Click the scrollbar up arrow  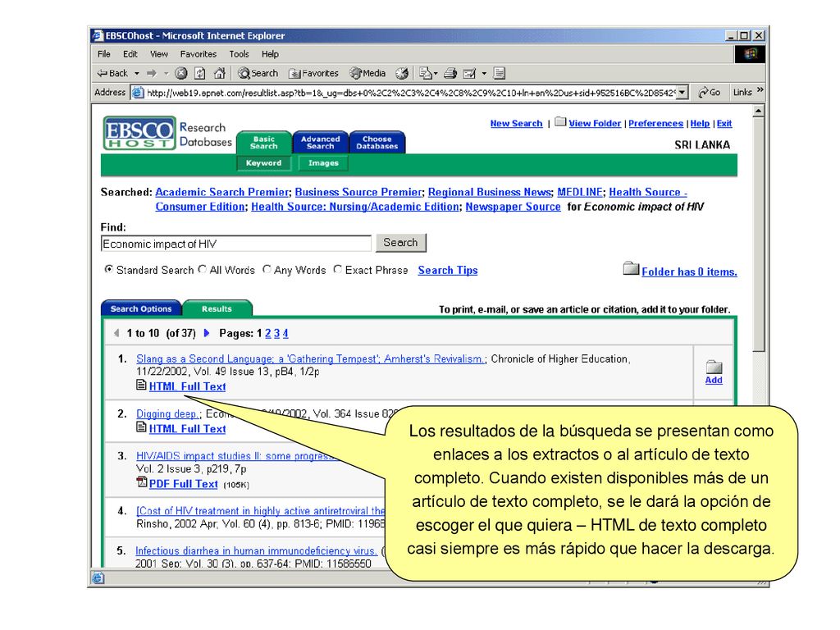point(758,112)
